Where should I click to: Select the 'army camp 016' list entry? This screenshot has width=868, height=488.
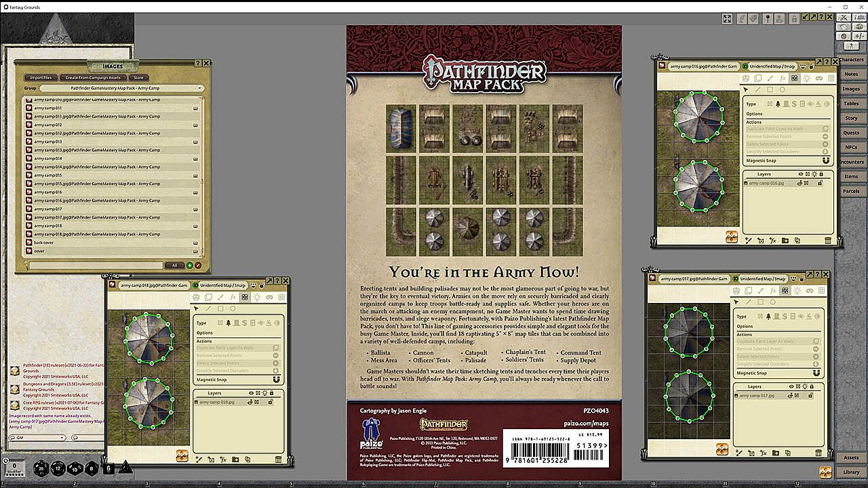[x=113, y=192]
